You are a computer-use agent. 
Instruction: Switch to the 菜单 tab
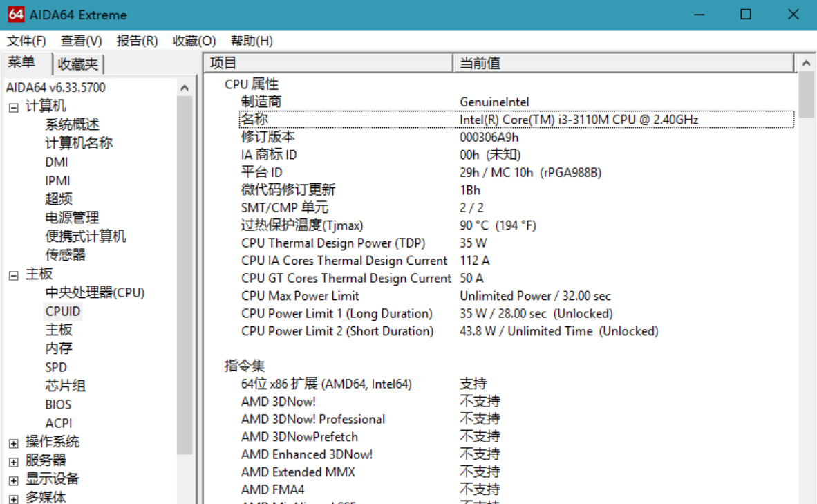pyautogui.click(x=22, y=62)
